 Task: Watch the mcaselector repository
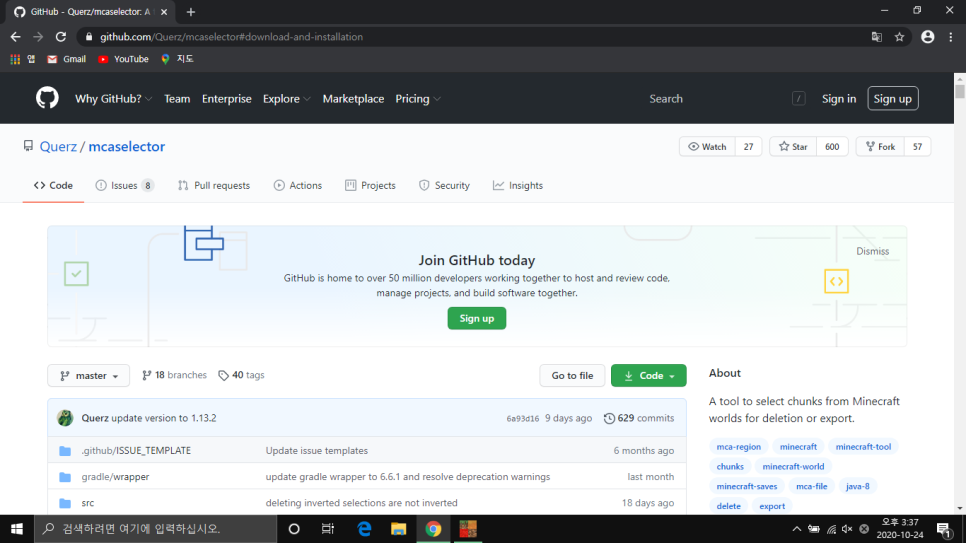pyautogui.click(x=707, y=147)
